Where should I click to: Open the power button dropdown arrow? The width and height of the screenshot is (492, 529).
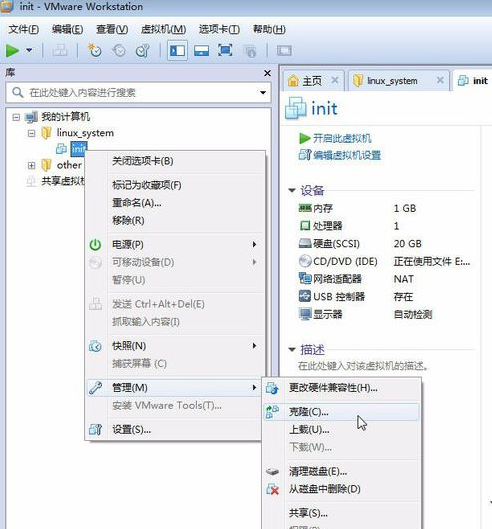[29, 51]
